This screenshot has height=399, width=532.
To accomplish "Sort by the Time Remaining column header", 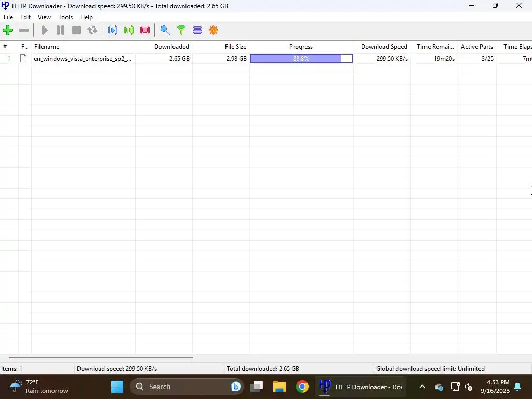I will 434,46.
